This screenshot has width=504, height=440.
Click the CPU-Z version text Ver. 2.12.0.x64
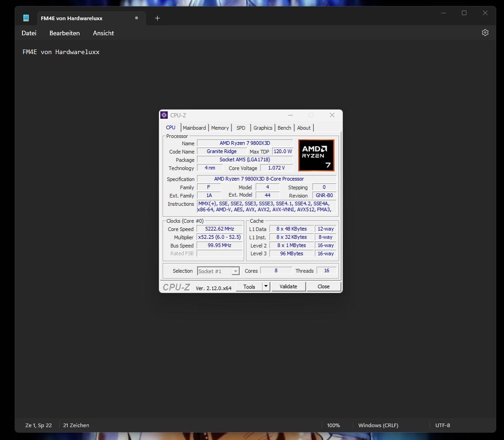pos(214,288)
